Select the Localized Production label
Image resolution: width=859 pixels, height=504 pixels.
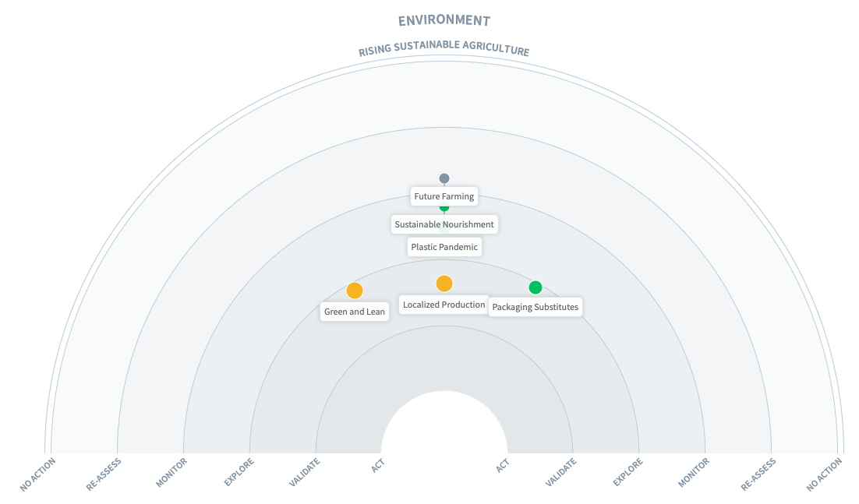444,305
